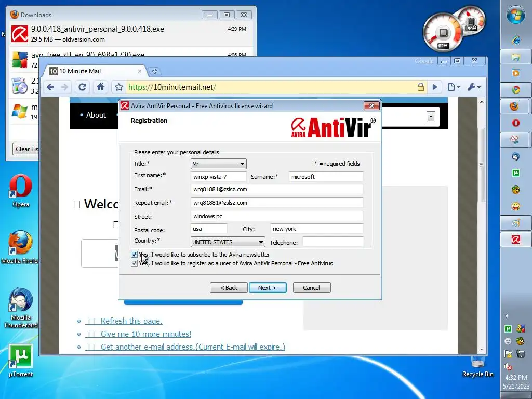Click the browser scrollbar down arrow
532x399 pixels.
pos(482,350)
